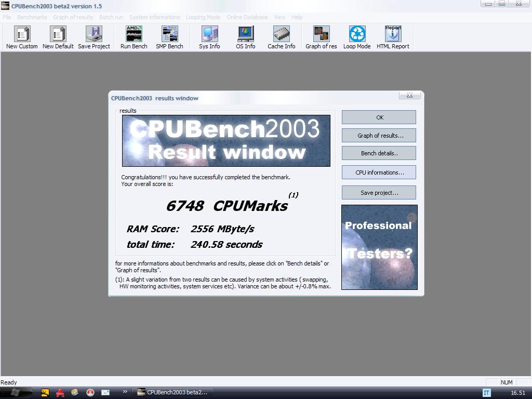Open the Help menu
532x399 pixels.
pyautogui.click(x=297, y=17)
